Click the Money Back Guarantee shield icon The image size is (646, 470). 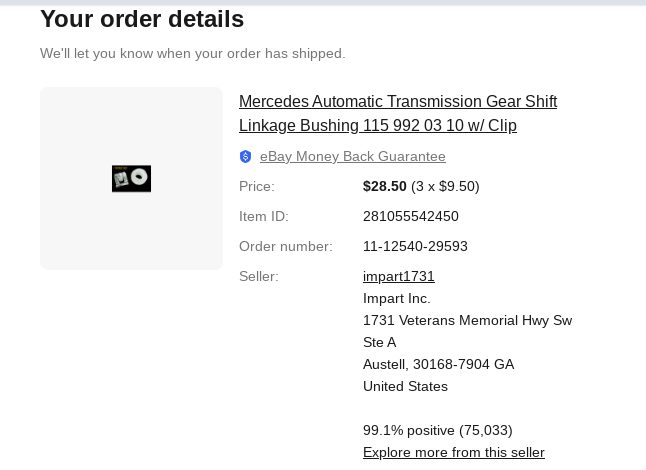pos(246,157)
